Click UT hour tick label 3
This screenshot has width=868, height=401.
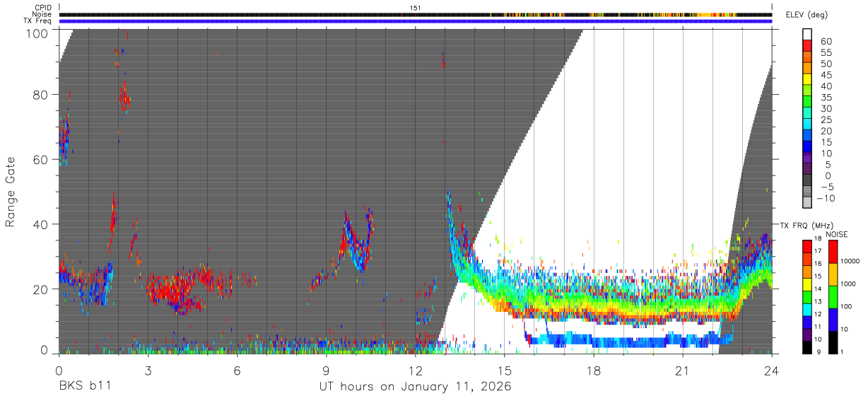click(x=148, y=370)
